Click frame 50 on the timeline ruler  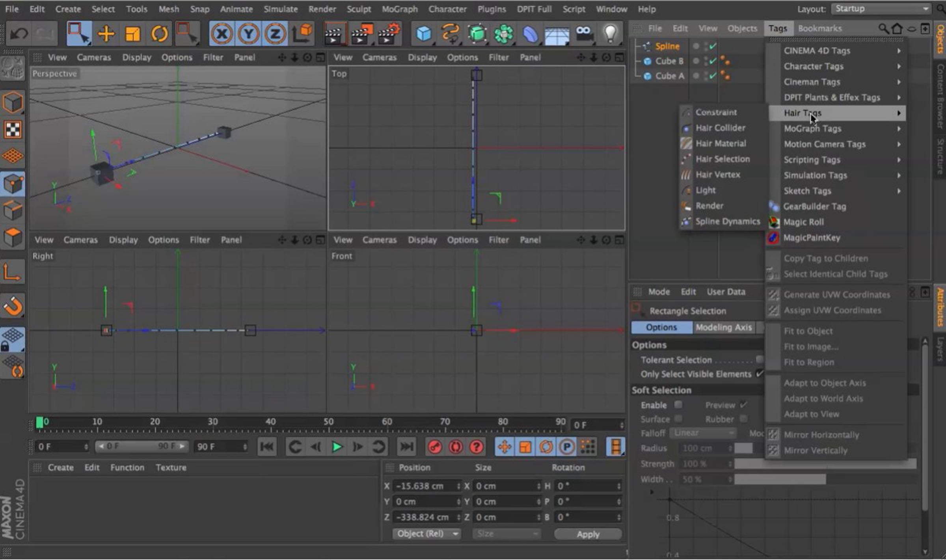(x=329, y=422)
